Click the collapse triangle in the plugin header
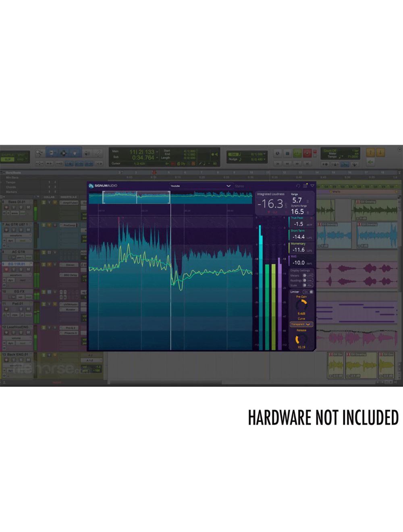Viewport: 403px width, 532px height. 313,185
